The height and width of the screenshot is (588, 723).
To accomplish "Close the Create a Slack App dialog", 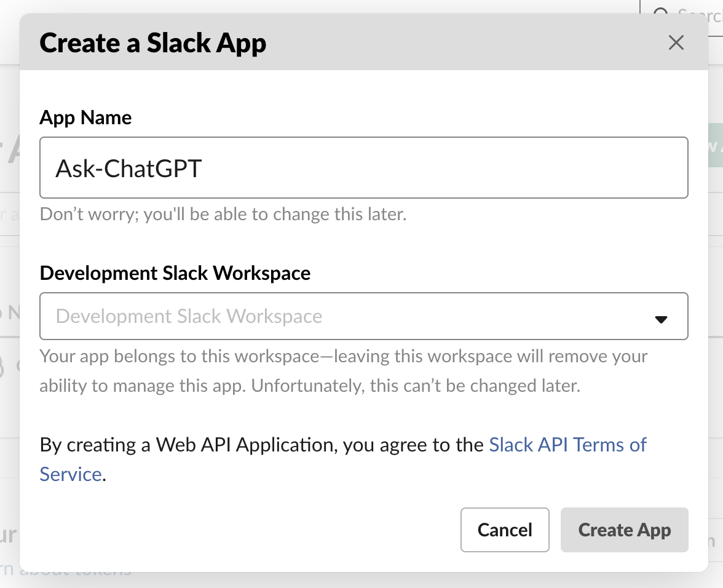I will pos(676,43).
